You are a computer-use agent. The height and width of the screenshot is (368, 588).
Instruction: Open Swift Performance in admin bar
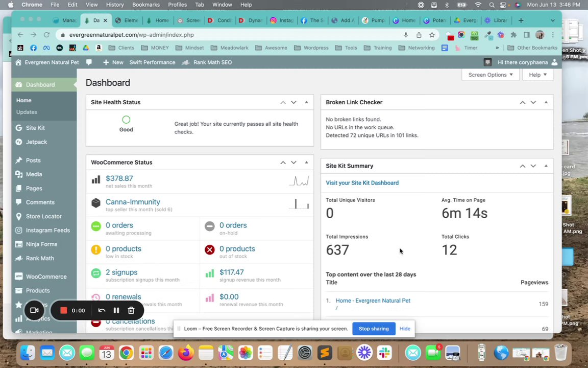pos(152,62)
